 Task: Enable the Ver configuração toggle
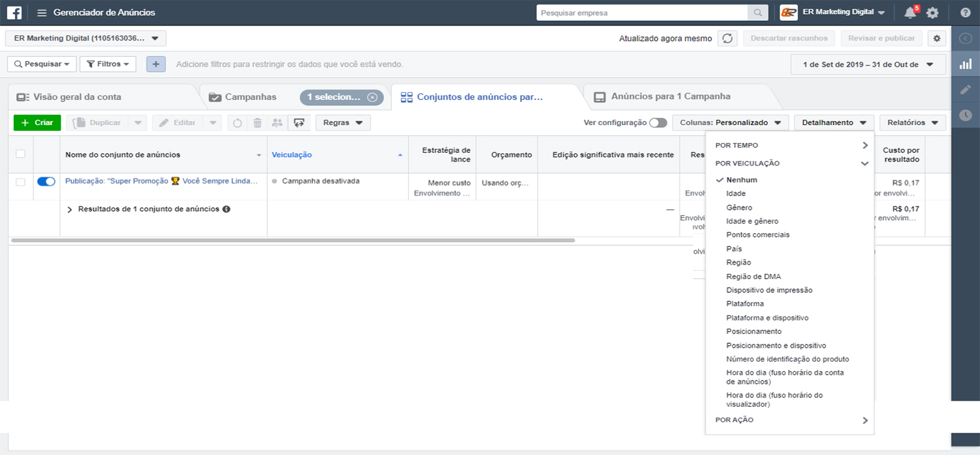point(658,123)
